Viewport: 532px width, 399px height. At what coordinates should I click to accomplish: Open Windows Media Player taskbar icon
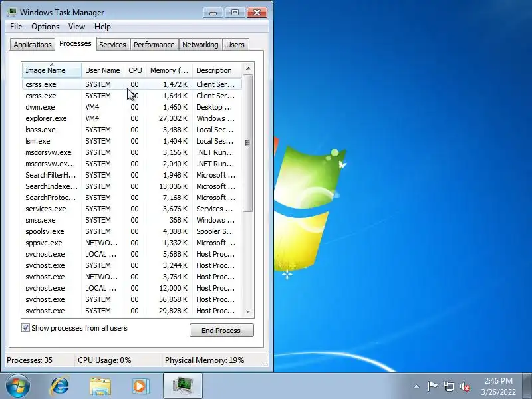pyautogui.click(x=140, y=386)
